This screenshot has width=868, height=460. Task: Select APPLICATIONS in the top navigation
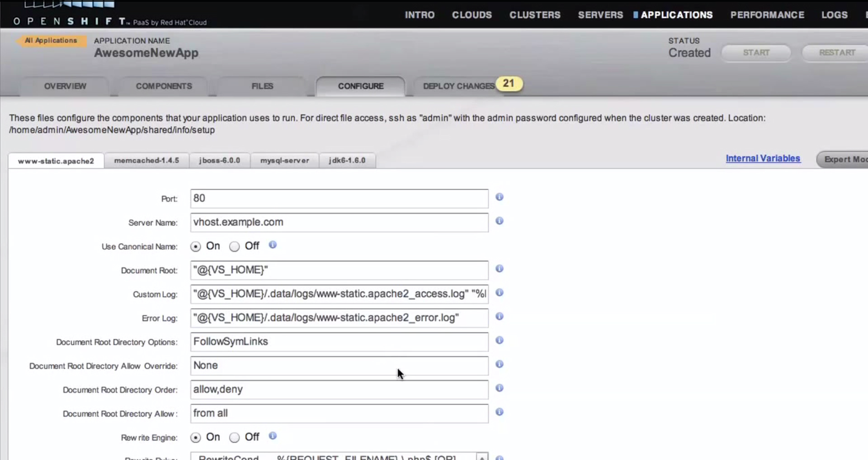click(x=676, y=15)
